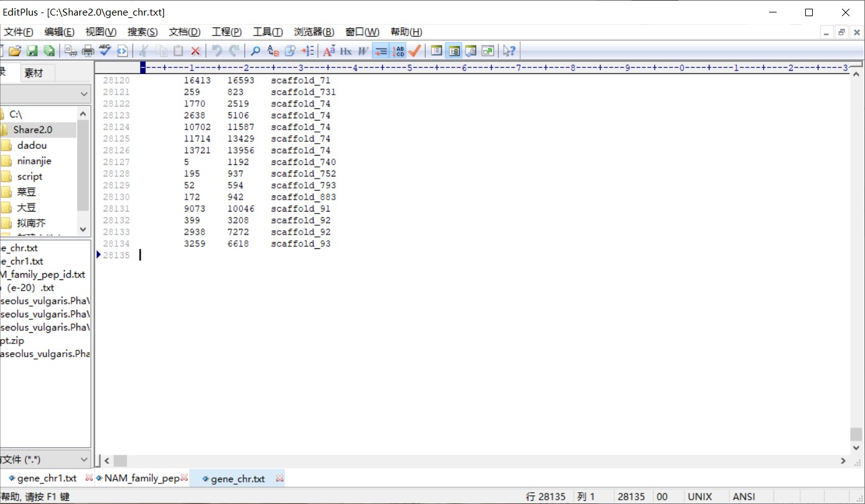
Task: Close the NAM_family_pep tab
Action: pyautogui.click(x=184, y=478)
